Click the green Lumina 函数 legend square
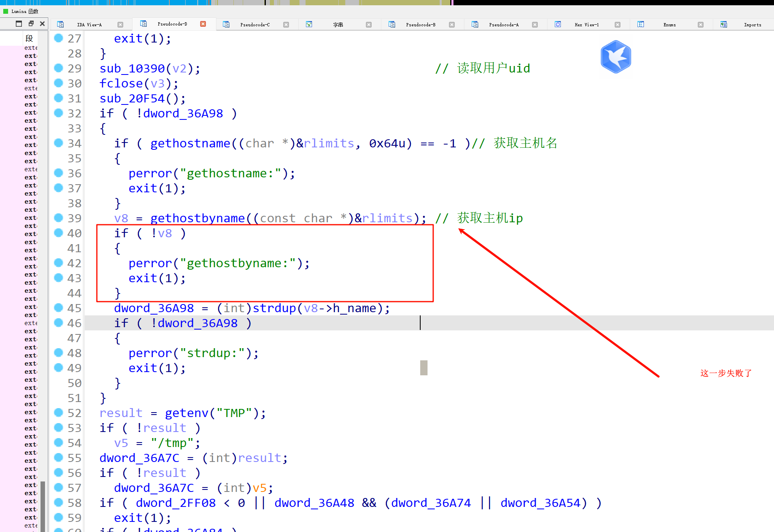 pyautogui.click(x=6, y=11)
